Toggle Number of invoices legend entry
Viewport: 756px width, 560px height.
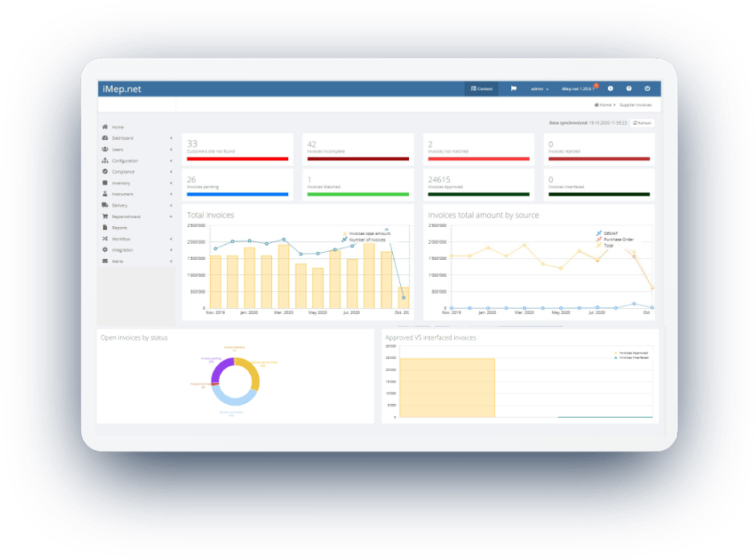[x=364, y=240]
